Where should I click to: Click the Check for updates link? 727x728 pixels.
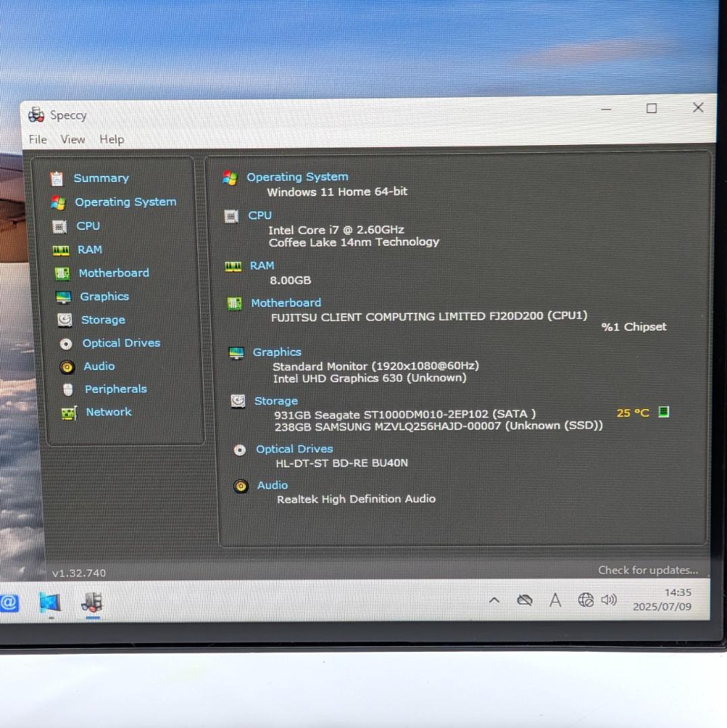[x=647, y=570]
